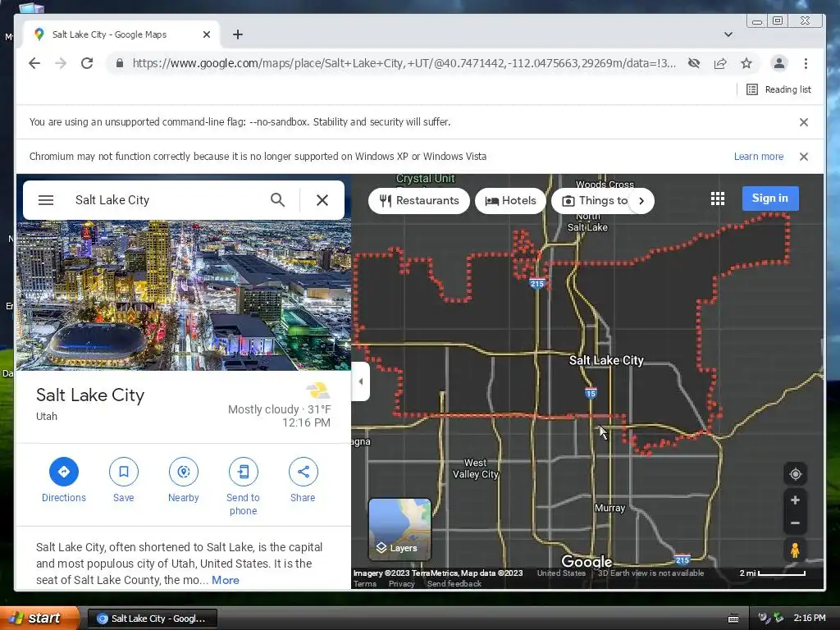Click the Salt Lake City map label
Viewport: 840px width, 630px height.
tap(606, 361)
